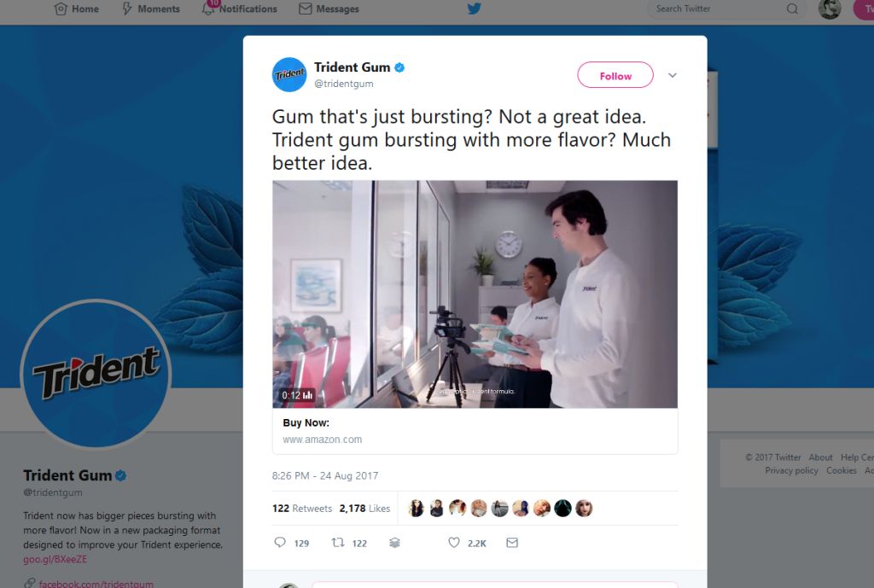Go to the Home menu item

click(77, 9)
